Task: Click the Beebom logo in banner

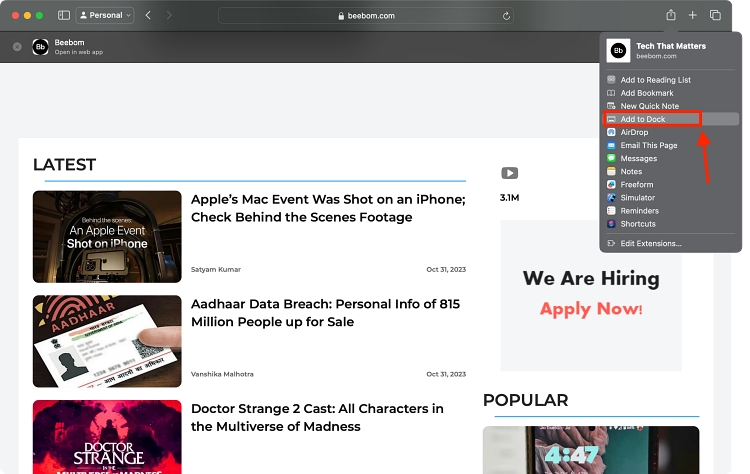Action: tap(40, 46)
